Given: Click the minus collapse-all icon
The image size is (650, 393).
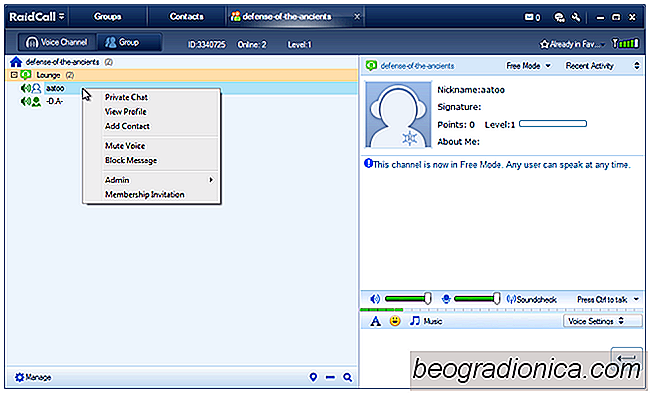Looking at the screenshot, I should point(330,377).
